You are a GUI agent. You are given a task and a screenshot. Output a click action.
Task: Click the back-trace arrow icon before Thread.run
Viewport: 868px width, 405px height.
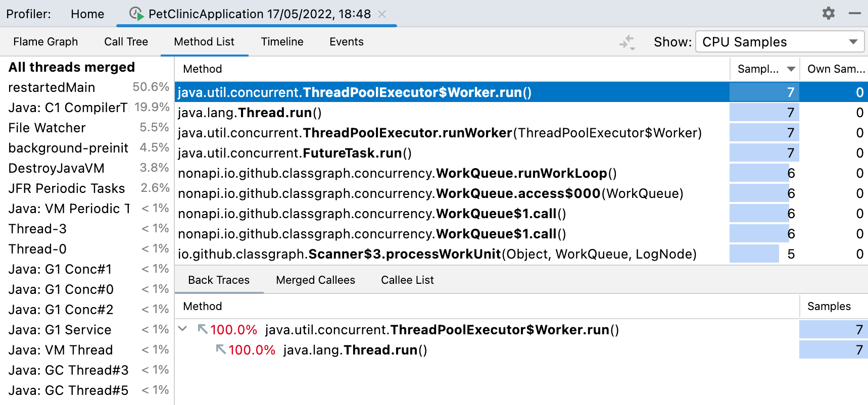click(x=221, y=350)
